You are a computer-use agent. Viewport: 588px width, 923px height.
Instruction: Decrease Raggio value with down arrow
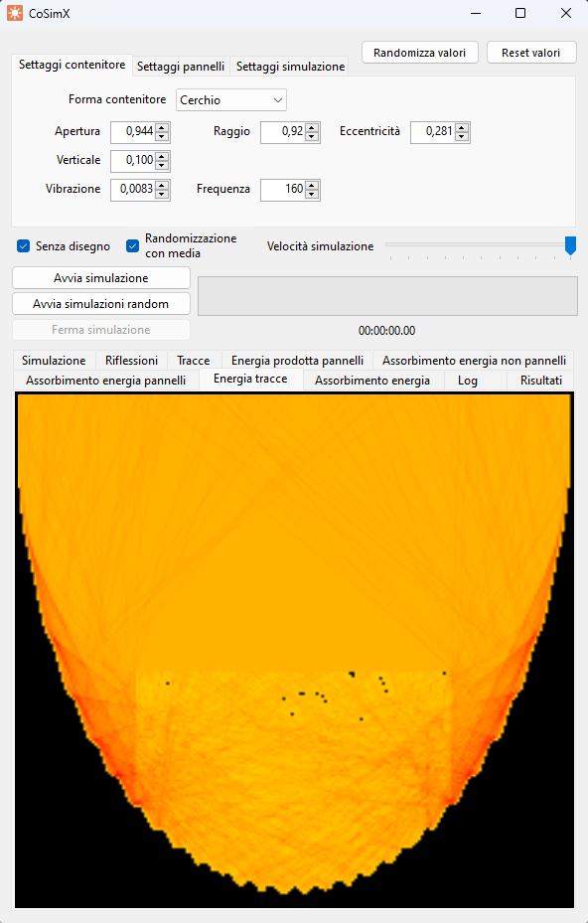[x=313, y=136]
